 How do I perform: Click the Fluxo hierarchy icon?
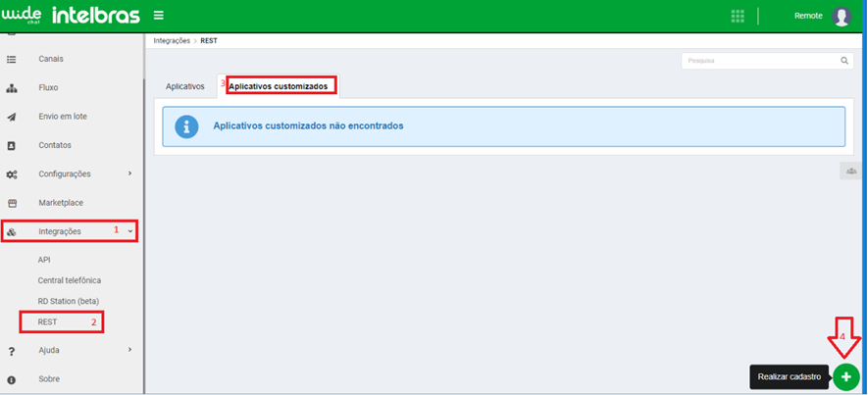point(11,88)
